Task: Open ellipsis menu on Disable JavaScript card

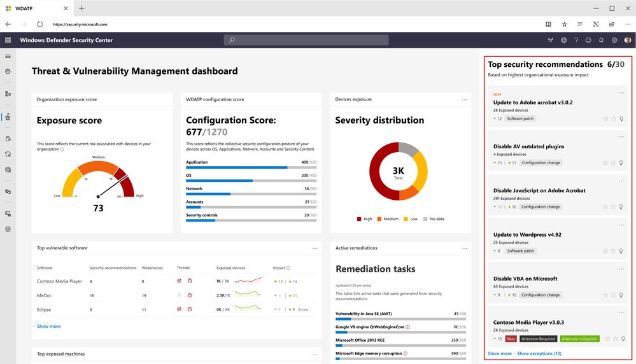Action: 621,181
